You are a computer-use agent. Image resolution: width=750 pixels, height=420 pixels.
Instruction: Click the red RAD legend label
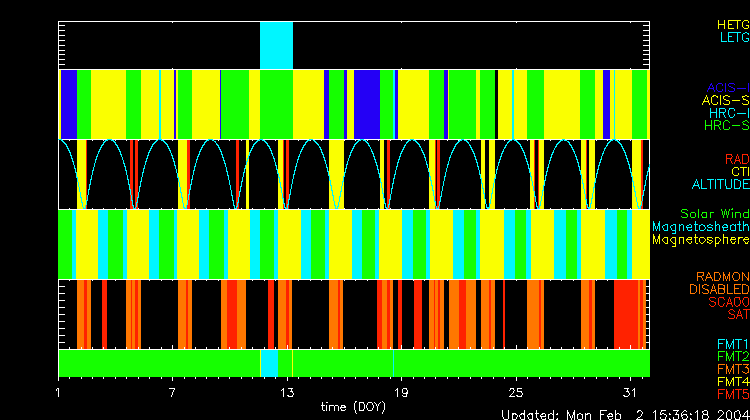pyautogui.click(x=736, y=159)
